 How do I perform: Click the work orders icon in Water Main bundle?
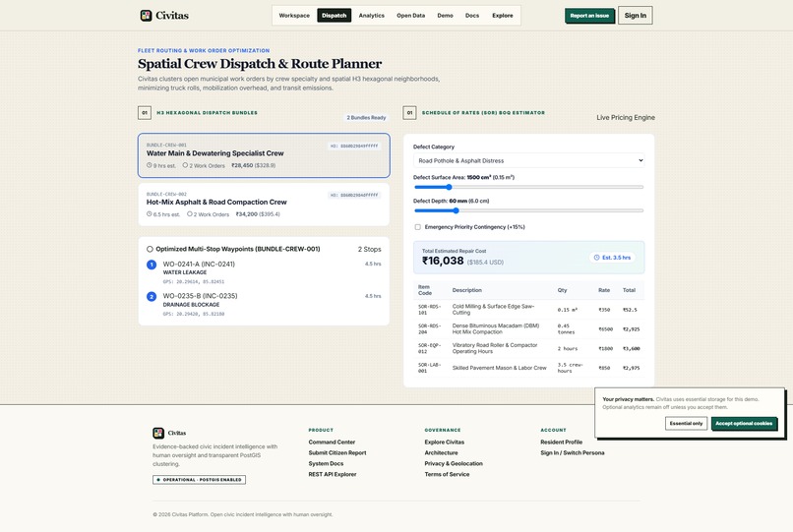[185, 165]
